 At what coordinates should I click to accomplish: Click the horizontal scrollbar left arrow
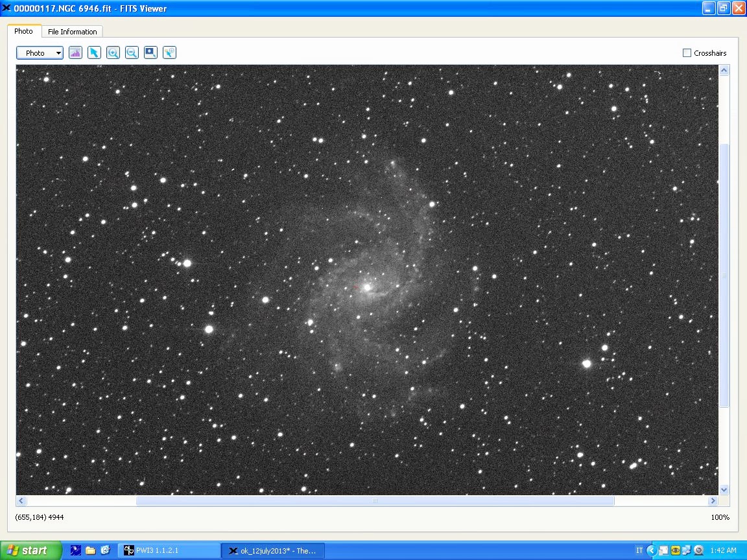coord(21,501)
